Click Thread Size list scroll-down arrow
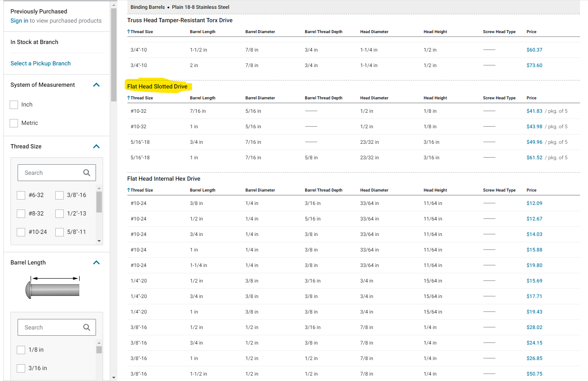Image resolution: width=588 pixels, height=381 pixels. [x=99, y=241]
